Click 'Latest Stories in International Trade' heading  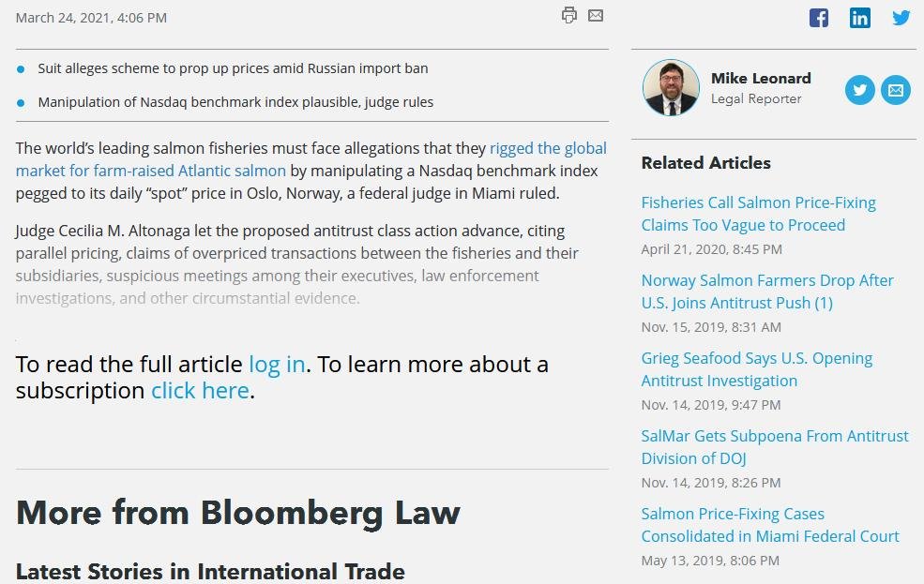[210, 571]
